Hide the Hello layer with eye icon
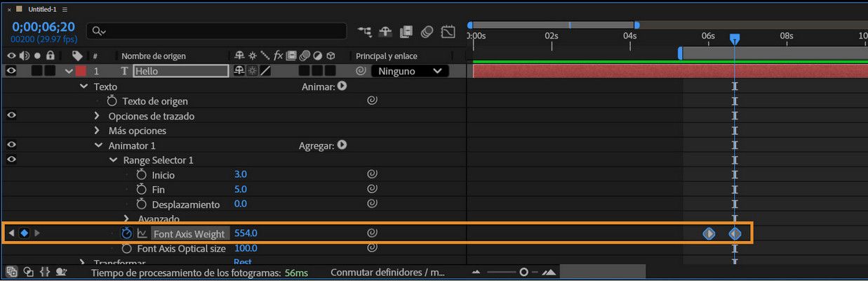 pyautogui.click(x=11, y=71)
